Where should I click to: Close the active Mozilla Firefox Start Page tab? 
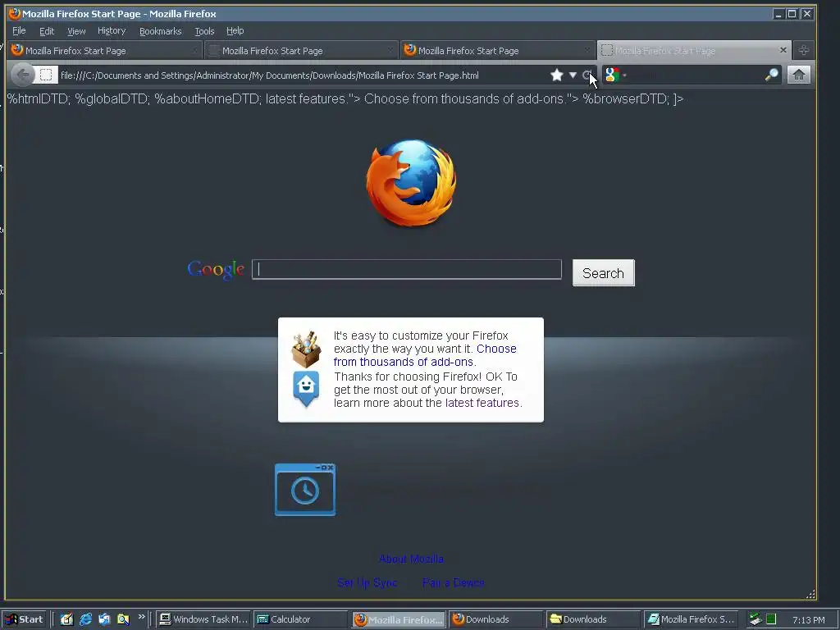(x=783, y=50)
